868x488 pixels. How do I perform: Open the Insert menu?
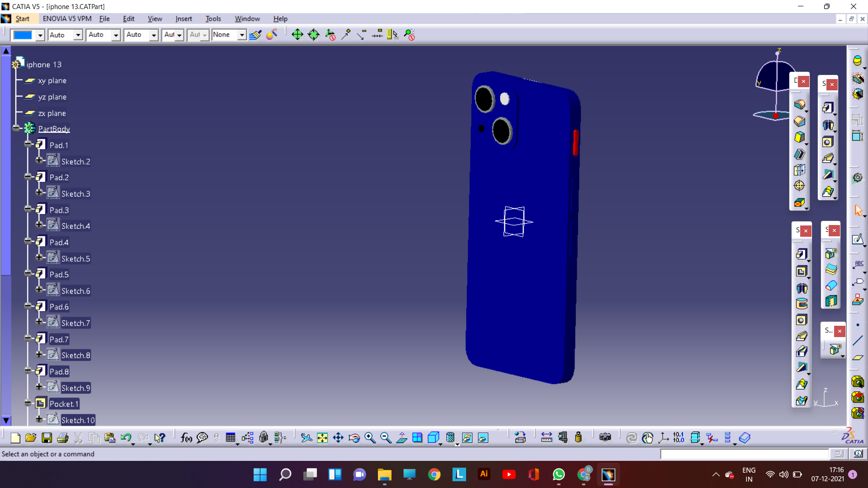tap(184, 19)
